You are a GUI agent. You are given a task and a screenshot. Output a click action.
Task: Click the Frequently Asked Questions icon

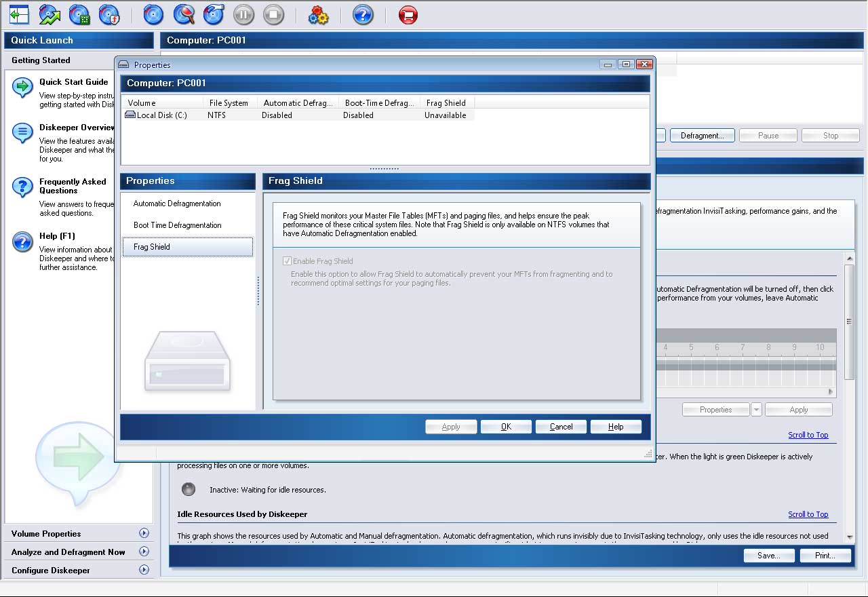click(x=22, y=187)
